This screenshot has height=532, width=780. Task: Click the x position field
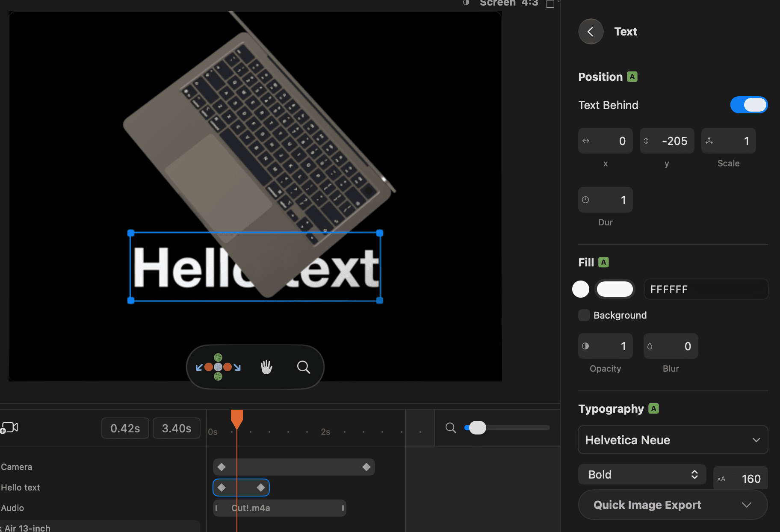point(605,141)
